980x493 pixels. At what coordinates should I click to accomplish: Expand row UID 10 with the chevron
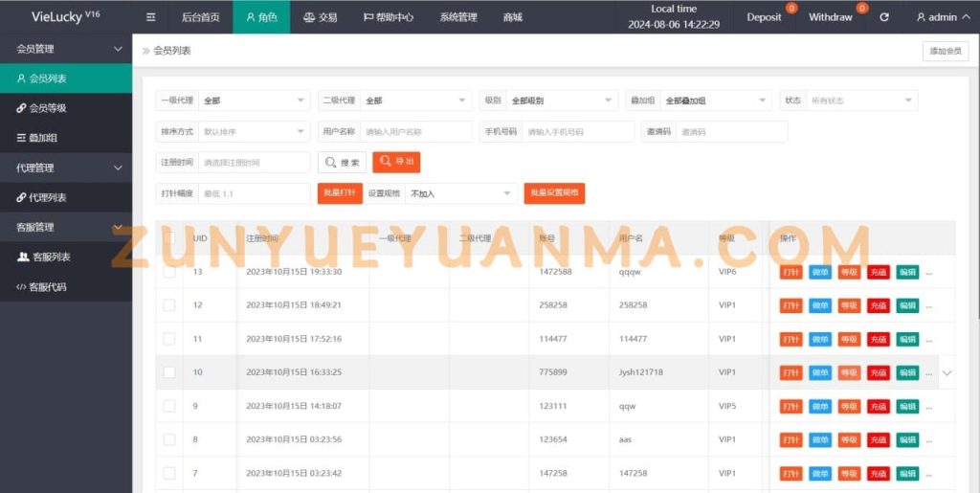(947, 373)
